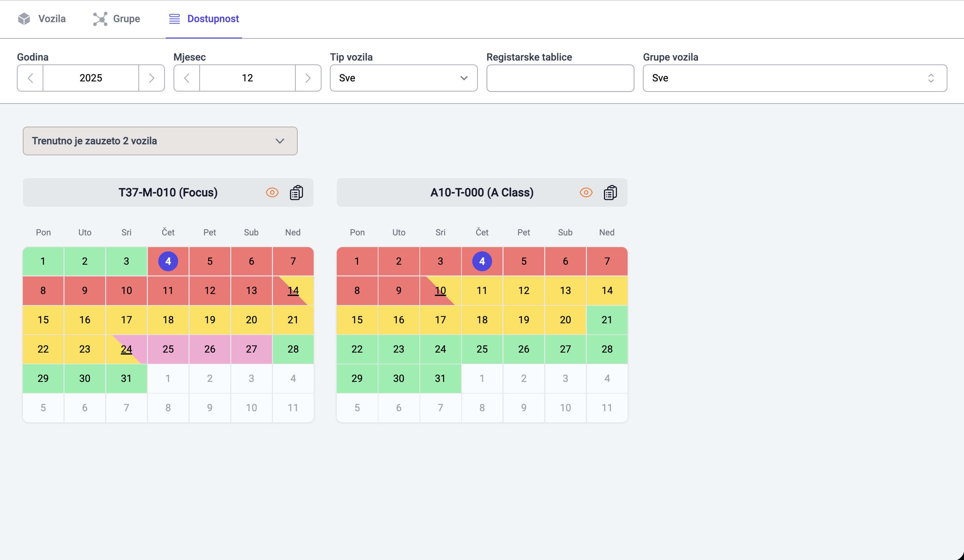Expand 'Trenutno je zauzeto 2 vozila' panel
Viewport: 964px width, 560px height.
160,141
